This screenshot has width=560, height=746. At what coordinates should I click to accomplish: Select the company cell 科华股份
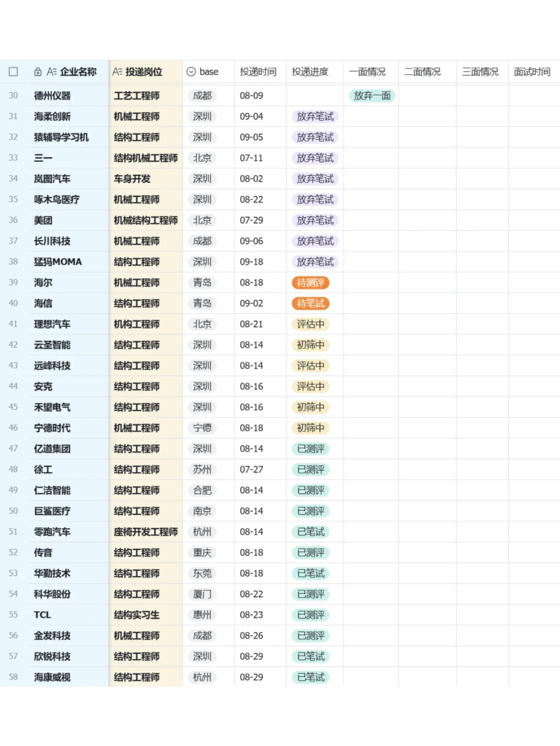click(68, 594)
